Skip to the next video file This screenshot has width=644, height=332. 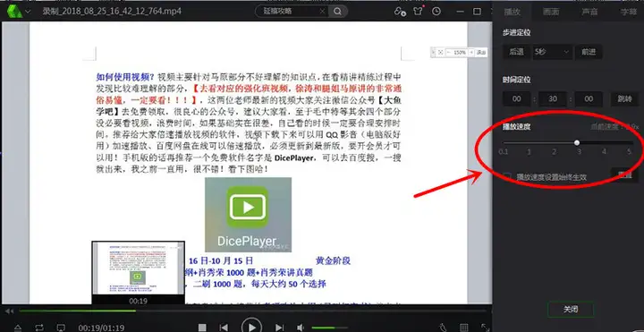pos(279,328)
